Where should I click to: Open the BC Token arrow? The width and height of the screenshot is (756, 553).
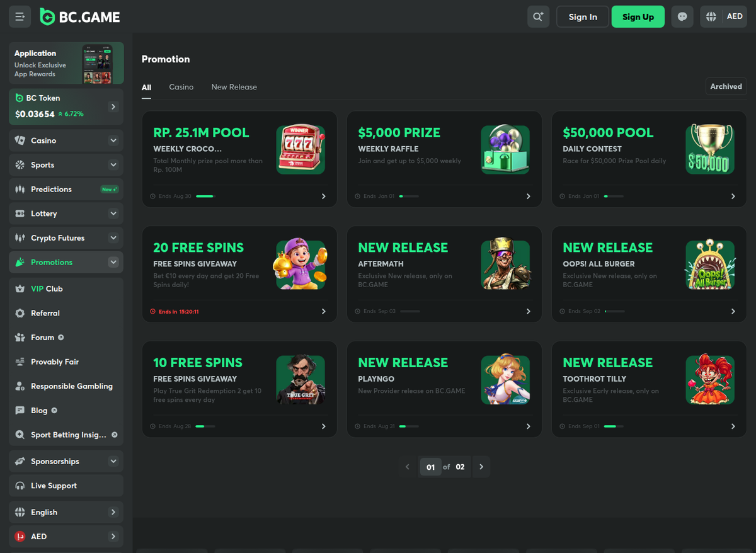tap(113, 107)
